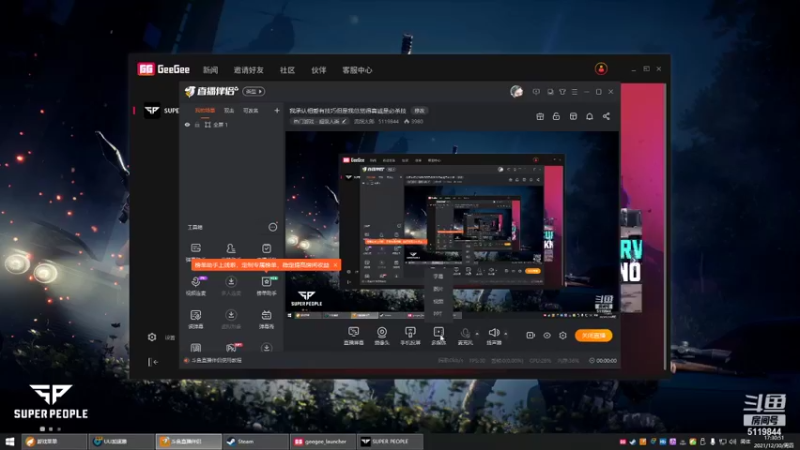This screenshot has height=450, width=800.
Task: Open the streaming assistant usage tutorial link
Action: coord(217,360)
